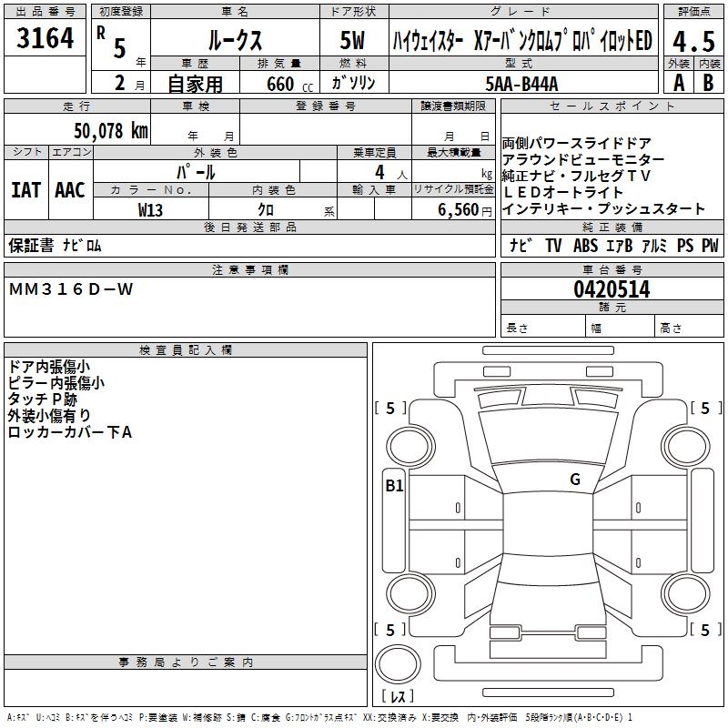Select the spare tire circle above レス

[x=398, y=666]
